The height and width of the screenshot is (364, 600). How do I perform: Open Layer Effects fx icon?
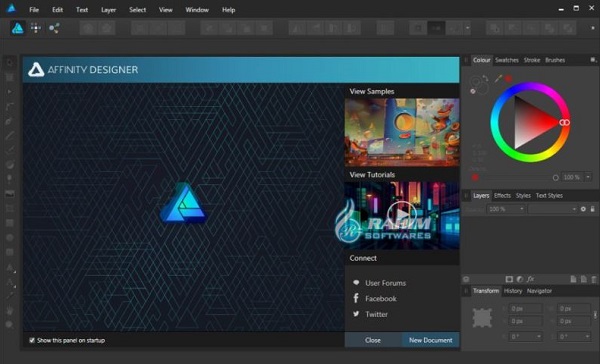coord(530,279)
